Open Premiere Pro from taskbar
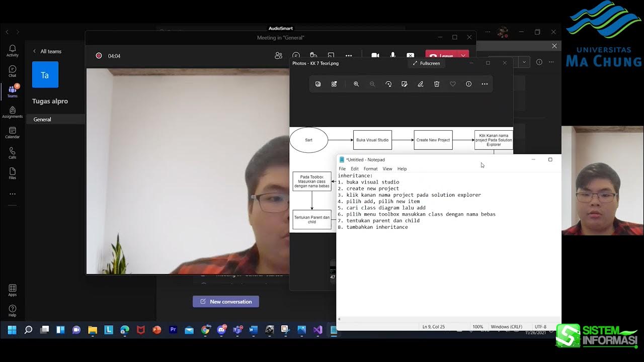This screenshot has width=644, height=362. click(173, 330)
